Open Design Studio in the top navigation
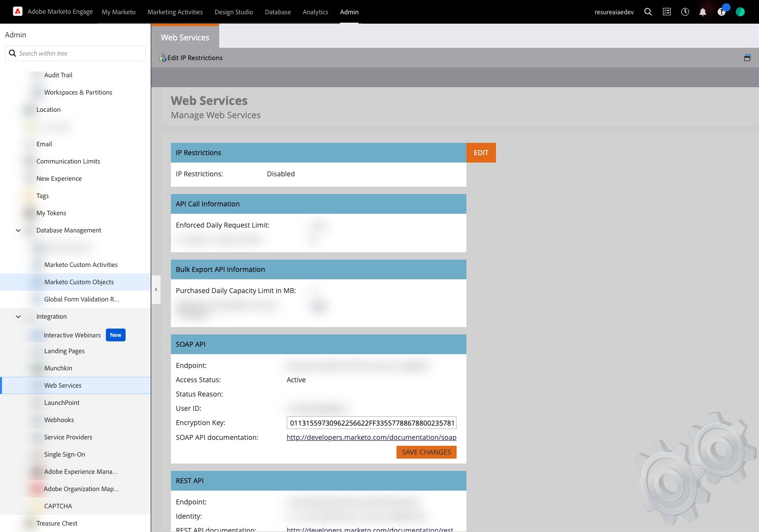Viewport: 759px width, 532px height. pos(234,12)
